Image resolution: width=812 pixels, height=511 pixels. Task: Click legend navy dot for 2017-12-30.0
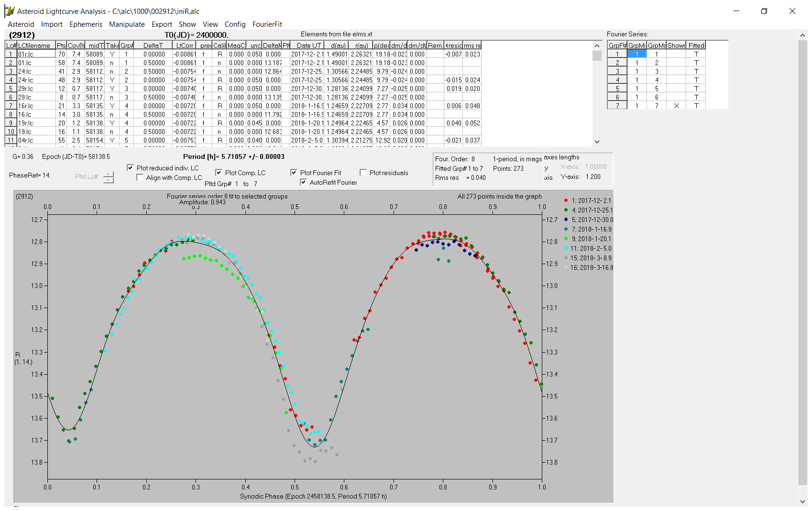(566, 220)
